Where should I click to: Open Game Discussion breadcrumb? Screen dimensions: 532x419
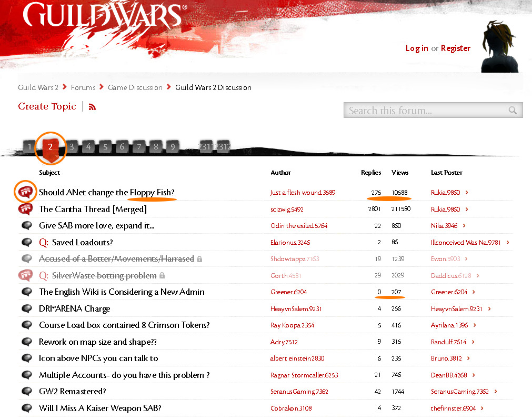tap(135, 87)
